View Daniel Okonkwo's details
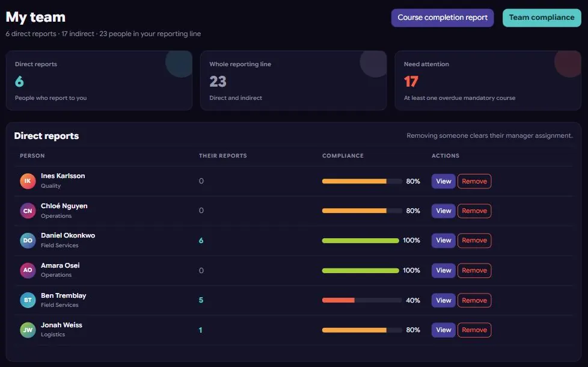This screenshot has width=588, height=367. [443, 241]
